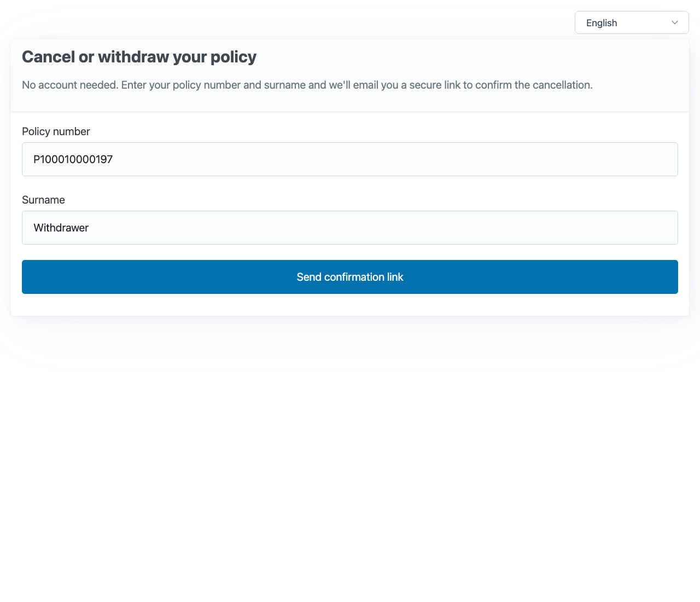Click the "Surname" label
700x602 pixels.
click(x=43, y=200)
